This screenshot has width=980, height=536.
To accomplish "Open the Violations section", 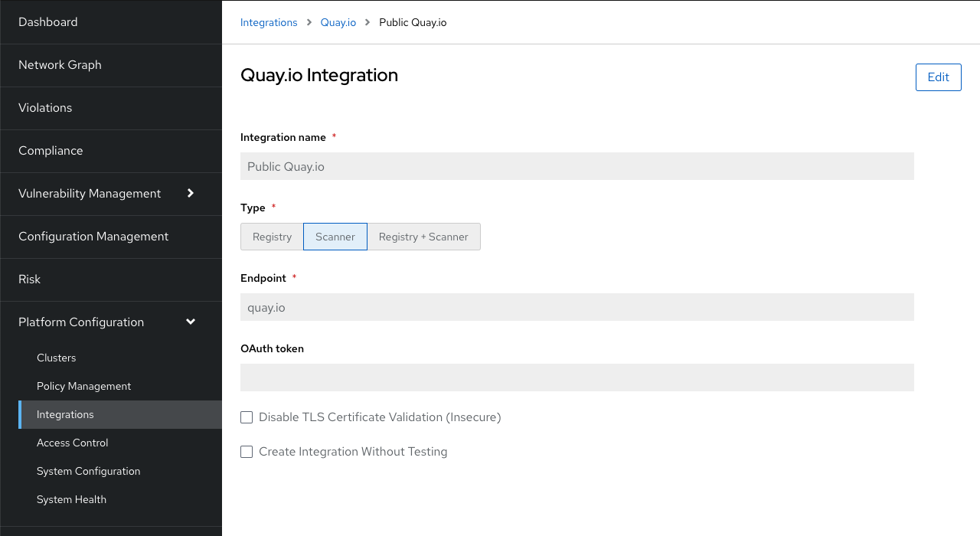I will click(x=111, y=108).
